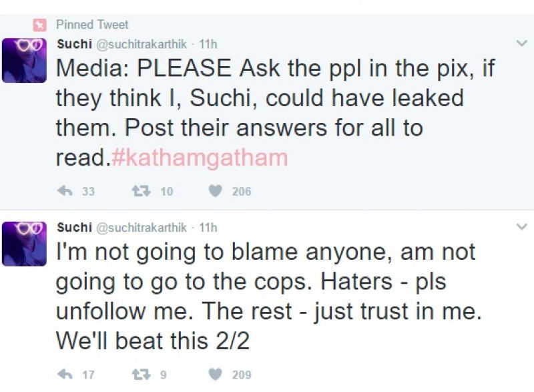Like the pinned tweet with 206 likes

tap(215, 191)
